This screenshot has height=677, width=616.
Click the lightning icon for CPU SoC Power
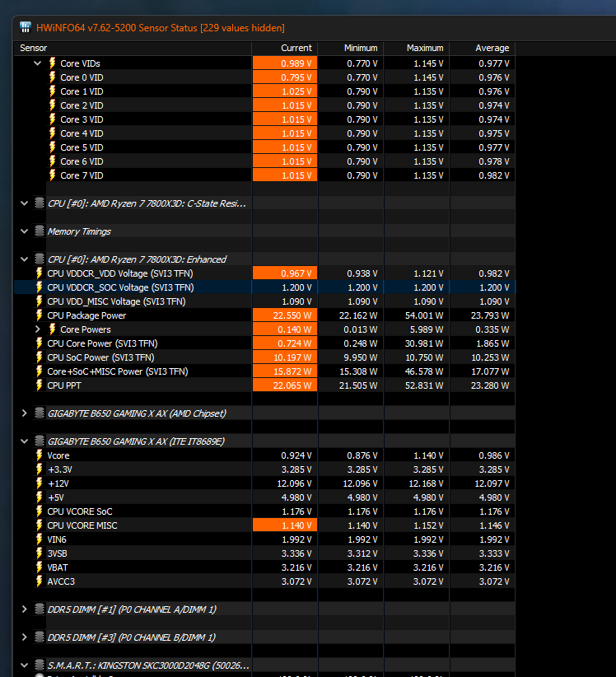pyautogui.click(x=40, y=357)
